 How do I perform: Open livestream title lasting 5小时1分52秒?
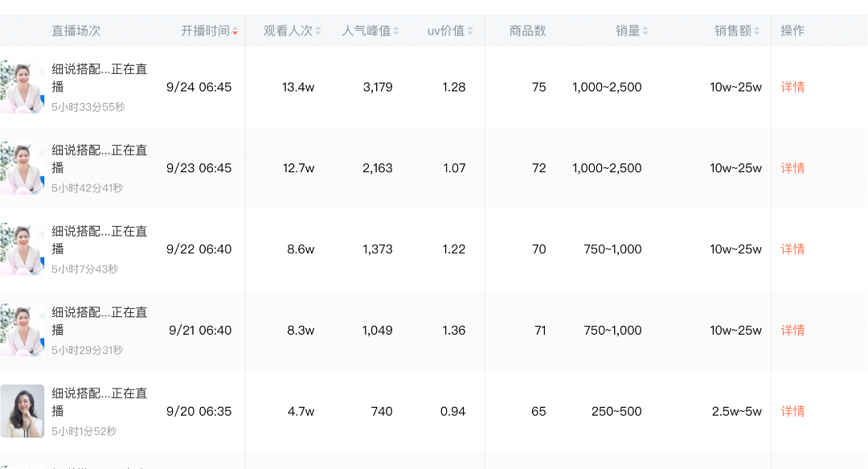(x=99, y=402)
